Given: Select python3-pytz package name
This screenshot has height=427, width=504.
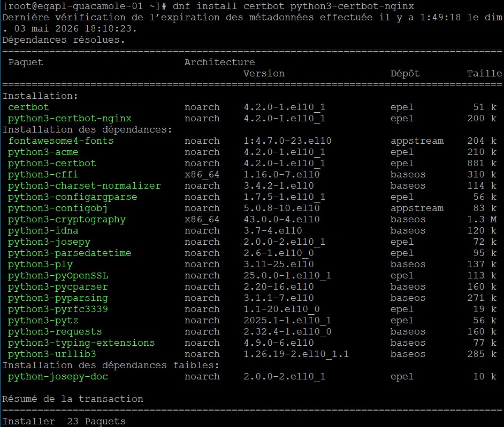Looking at the screenshot, I should [43, 321].
